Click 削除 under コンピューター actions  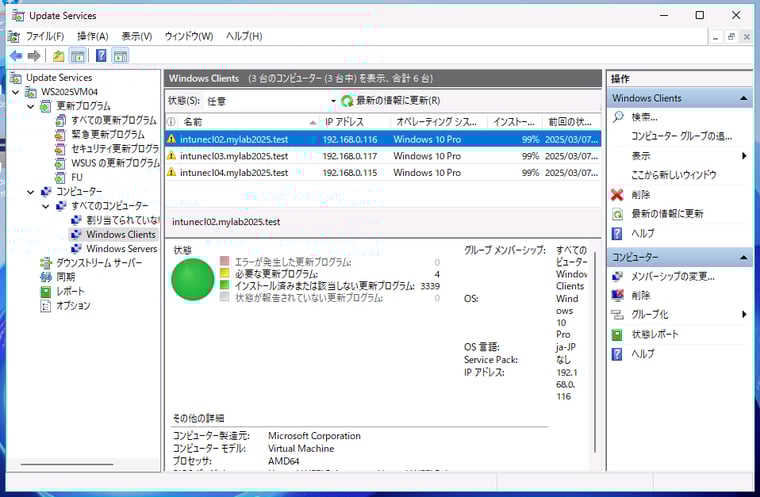point(641,295)
